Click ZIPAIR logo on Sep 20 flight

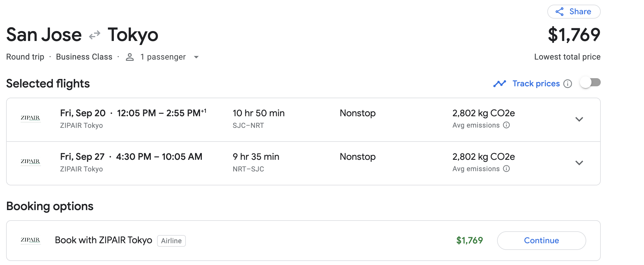point(30,118)
